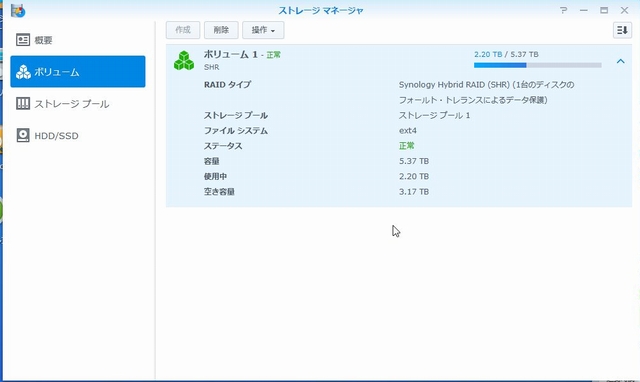Click the SHR subtitle under volume name
Image resolution: width=640 pixels, height=382 pixels.
click(211, 67)
